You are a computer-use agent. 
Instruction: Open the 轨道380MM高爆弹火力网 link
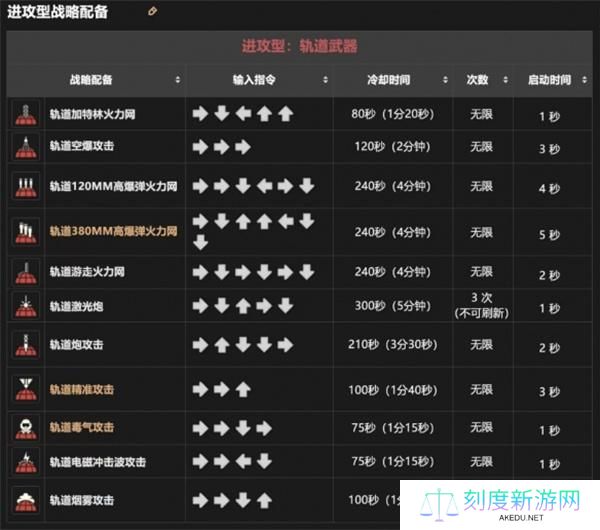coord(113,231)
